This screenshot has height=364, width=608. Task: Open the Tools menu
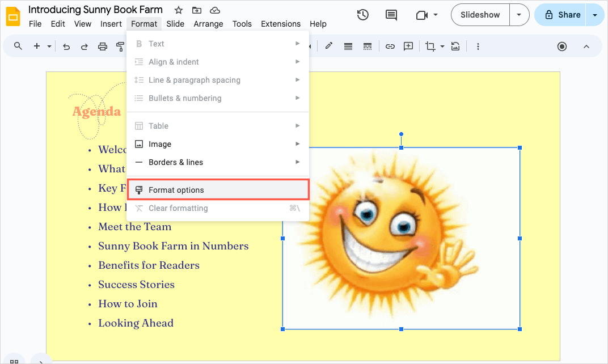click(242, 24)
